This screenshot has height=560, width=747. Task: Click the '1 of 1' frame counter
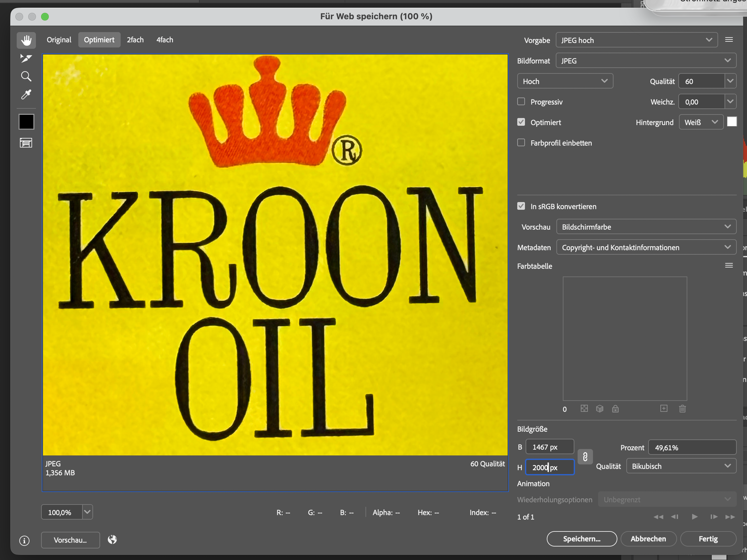point(526,517)
